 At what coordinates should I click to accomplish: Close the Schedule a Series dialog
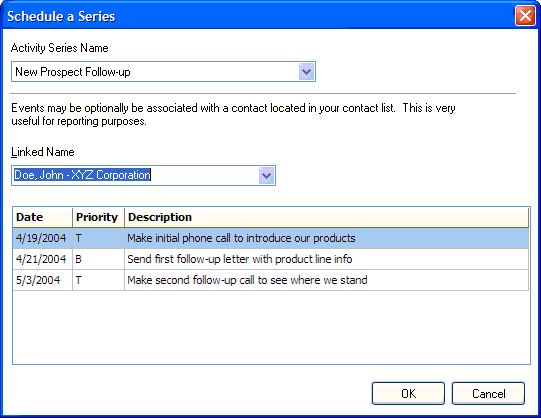click(525, 16)
